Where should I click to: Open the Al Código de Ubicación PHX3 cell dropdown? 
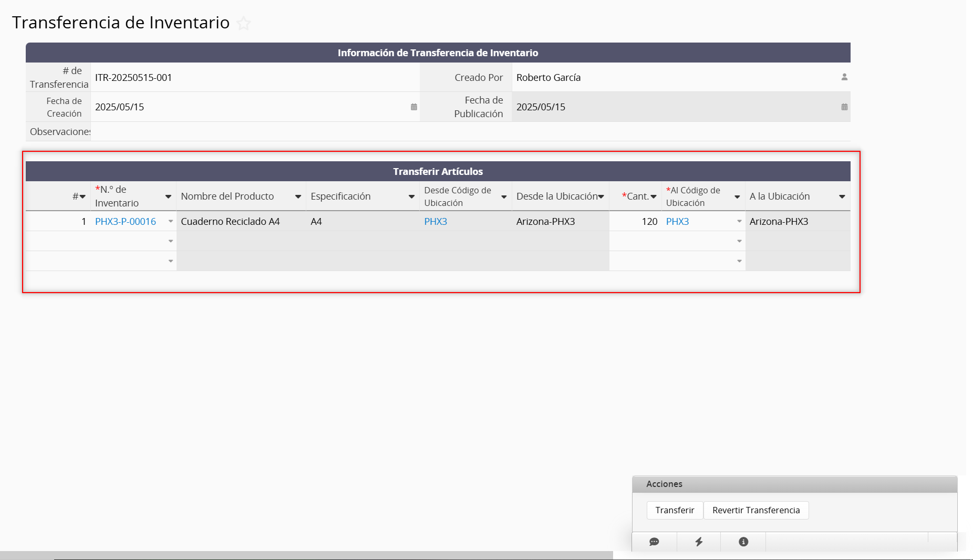click(x=739, y=222)
